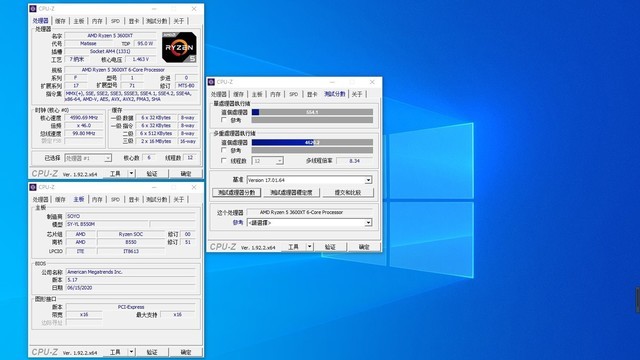This screenshot has width=640, height=360.
Task: Click the bus speed value 99.80 MHz
Action: (x=84, y=133)
